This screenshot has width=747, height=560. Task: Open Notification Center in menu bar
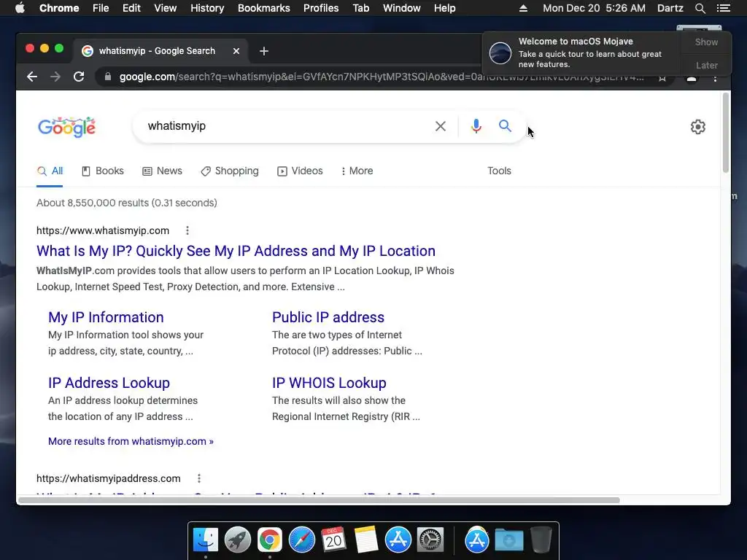723,8
